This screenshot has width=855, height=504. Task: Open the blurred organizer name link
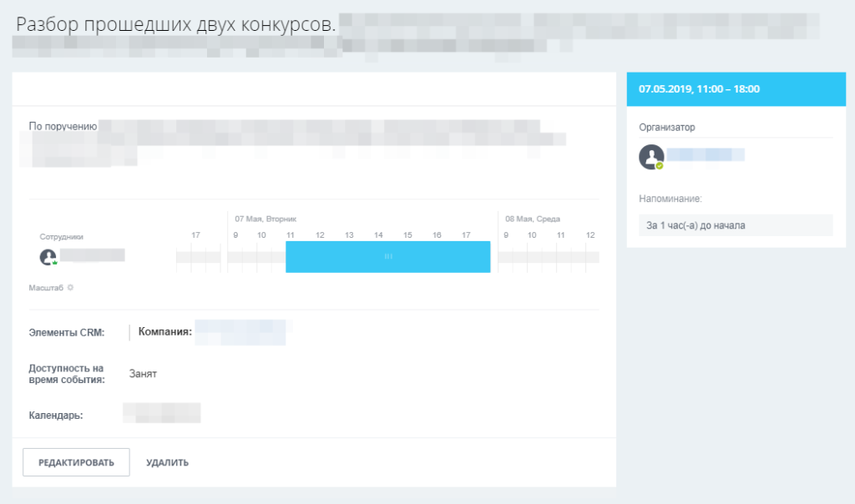(x=706, y=154)
